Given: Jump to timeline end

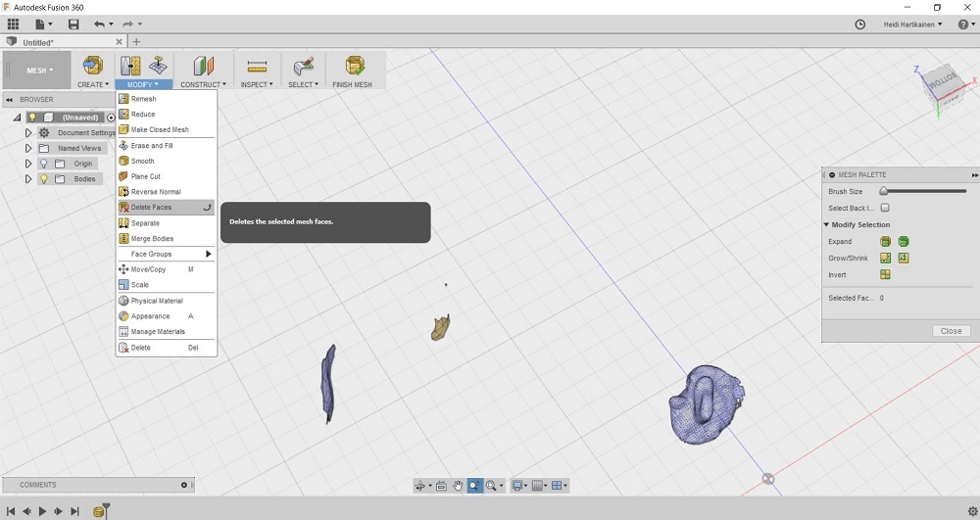Looking at the screenshot, I should (75, 511).
